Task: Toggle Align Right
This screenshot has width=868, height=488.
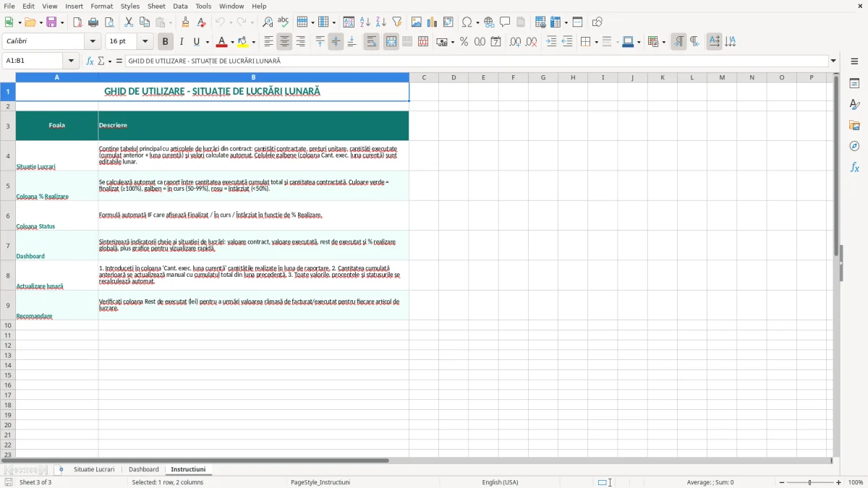Action: (301, 42)
